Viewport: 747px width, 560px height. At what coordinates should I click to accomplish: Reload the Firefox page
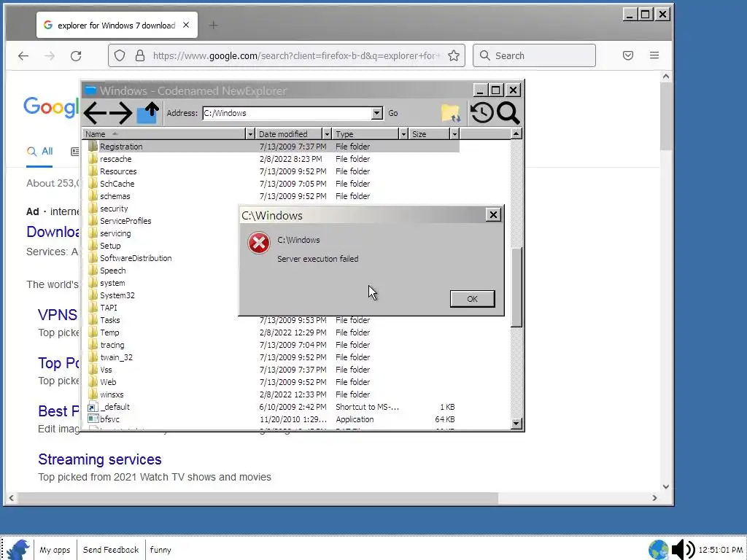76,55
